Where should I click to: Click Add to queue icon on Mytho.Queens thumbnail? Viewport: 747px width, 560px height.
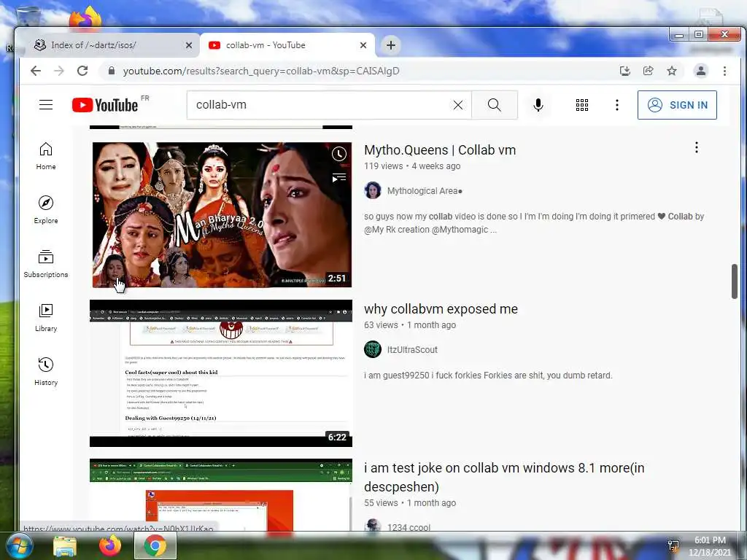pos(339,178)
